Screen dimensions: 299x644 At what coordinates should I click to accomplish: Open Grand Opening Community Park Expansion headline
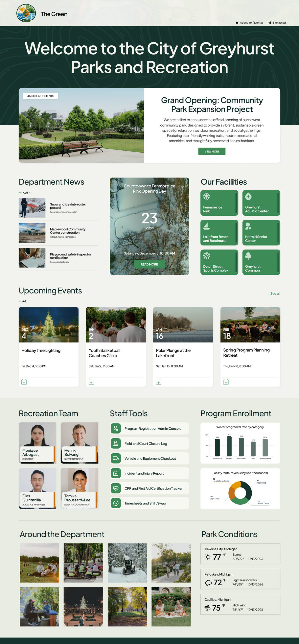(212, 105)
